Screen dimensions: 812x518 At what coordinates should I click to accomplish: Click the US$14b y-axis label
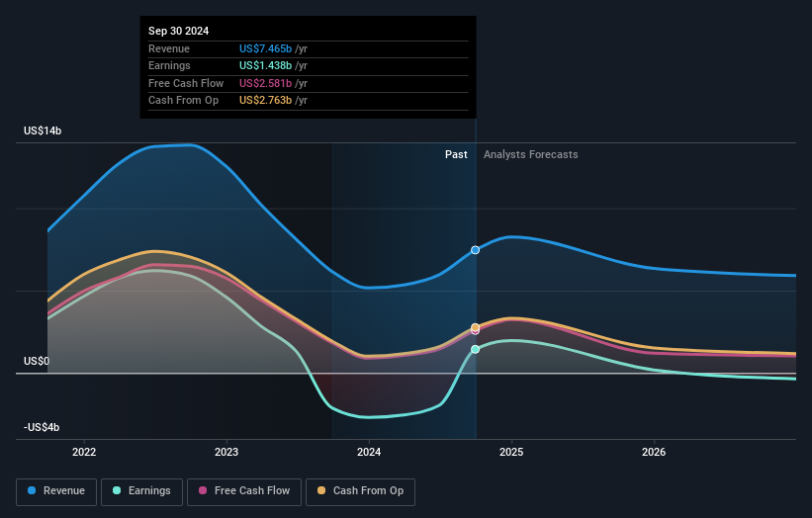(43, 130)
